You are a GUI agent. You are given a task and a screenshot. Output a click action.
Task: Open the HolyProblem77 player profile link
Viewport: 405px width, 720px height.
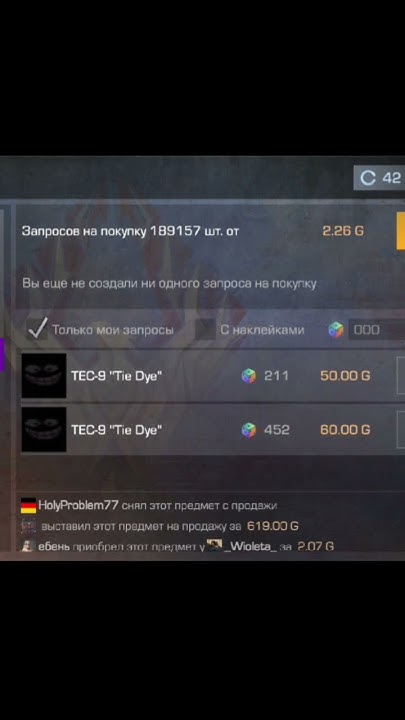[x=79, y=506]
